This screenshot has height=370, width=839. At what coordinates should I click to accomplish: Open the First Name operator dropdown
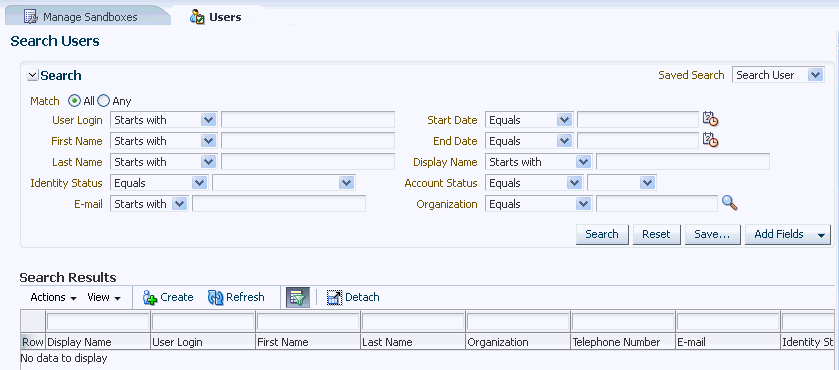pos(163,141)
